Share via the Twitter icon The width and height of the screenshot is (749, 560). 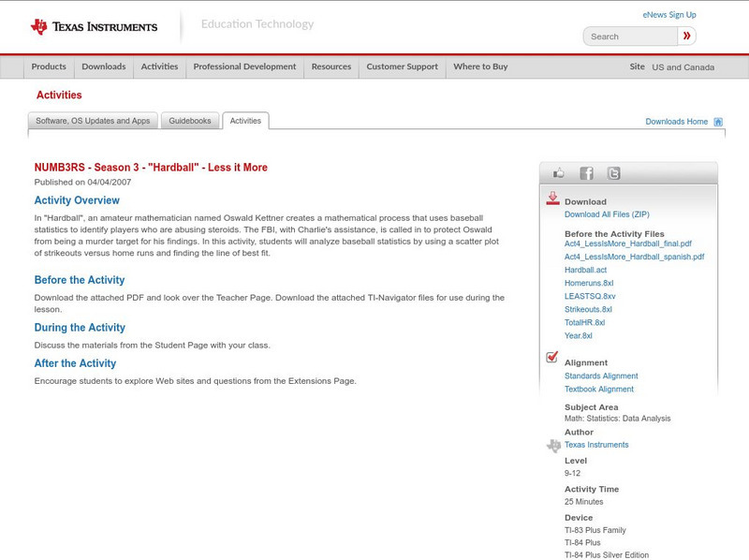click(x=613, y=173)
